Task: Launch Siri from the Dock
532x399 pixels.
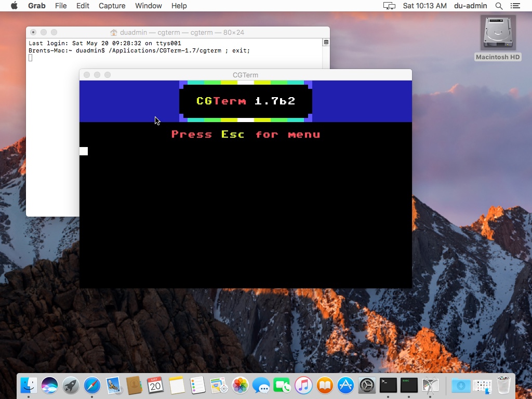Action: tap(49, 385)
